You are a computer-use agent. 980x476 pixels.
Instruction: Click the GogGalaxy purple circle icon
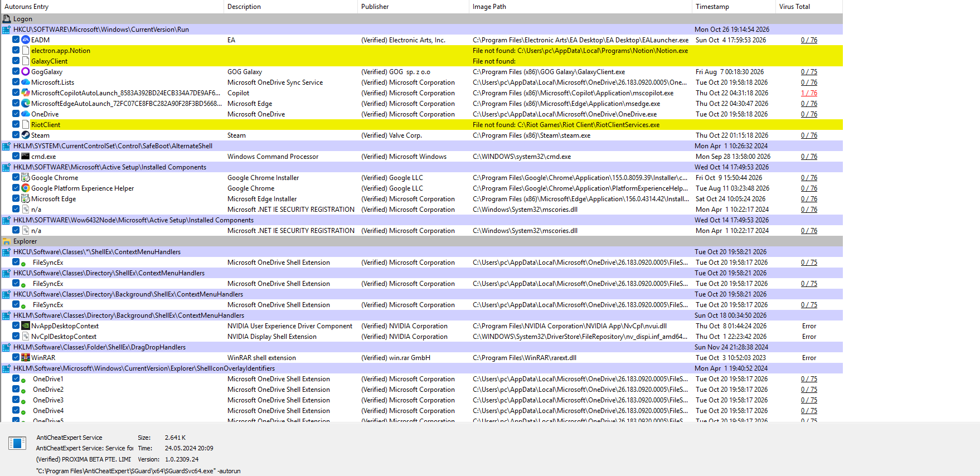tap(25, 72)
